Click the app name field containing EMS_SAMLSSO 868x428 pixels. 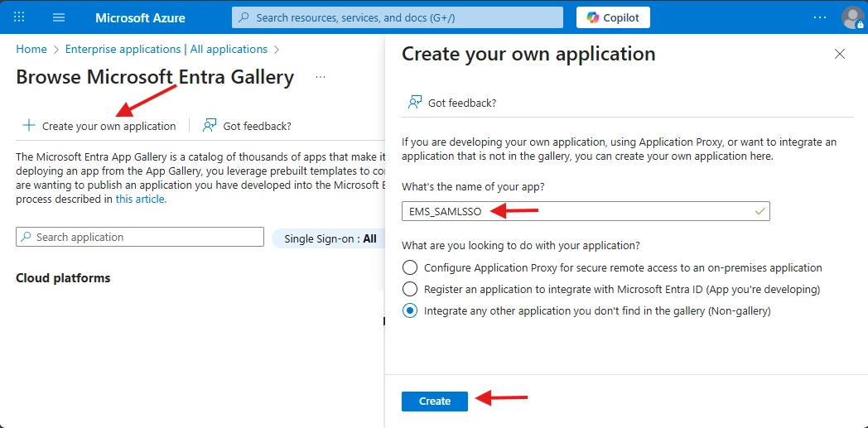coord(586,210)
